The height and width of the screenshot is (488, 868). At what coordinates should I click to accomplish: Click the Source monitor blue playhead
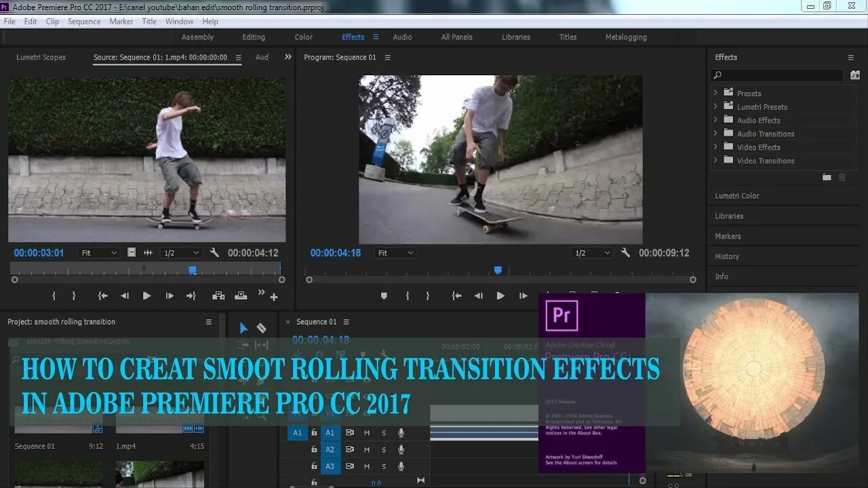point(193,270)
